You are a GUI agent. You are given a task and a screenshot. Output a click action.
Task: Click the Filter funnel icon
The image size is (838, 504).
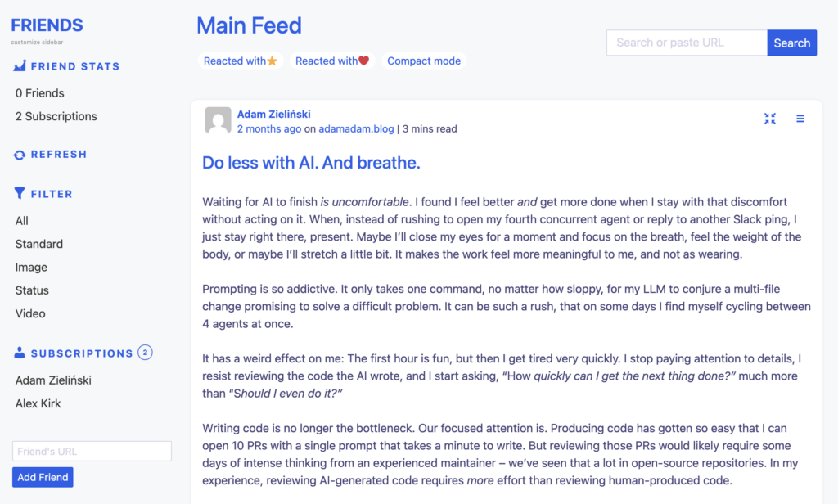tap(18, 193)
